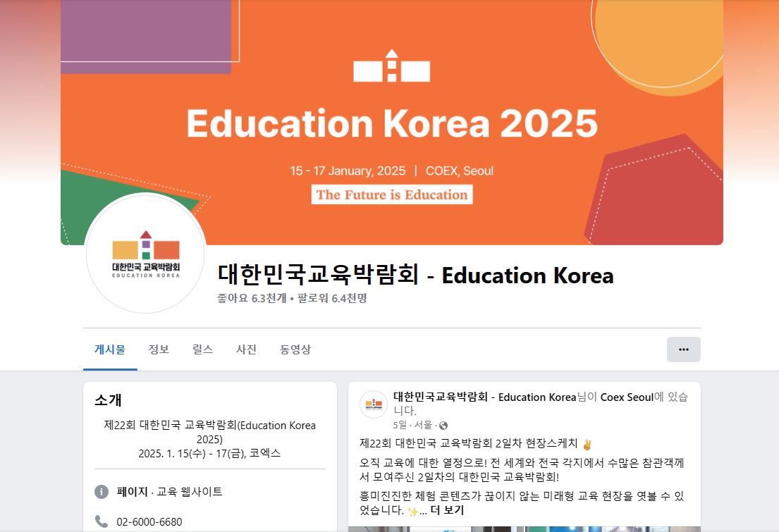Click the Education Korea profile picture
Viewport: 779px width, 532px height.
point(145,254)
